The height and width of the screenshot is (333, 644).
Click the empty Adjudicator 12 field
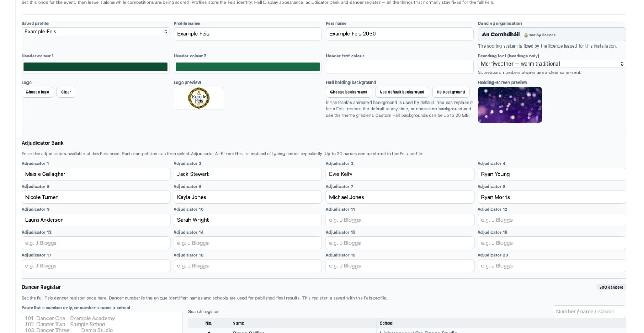(552, 220)
